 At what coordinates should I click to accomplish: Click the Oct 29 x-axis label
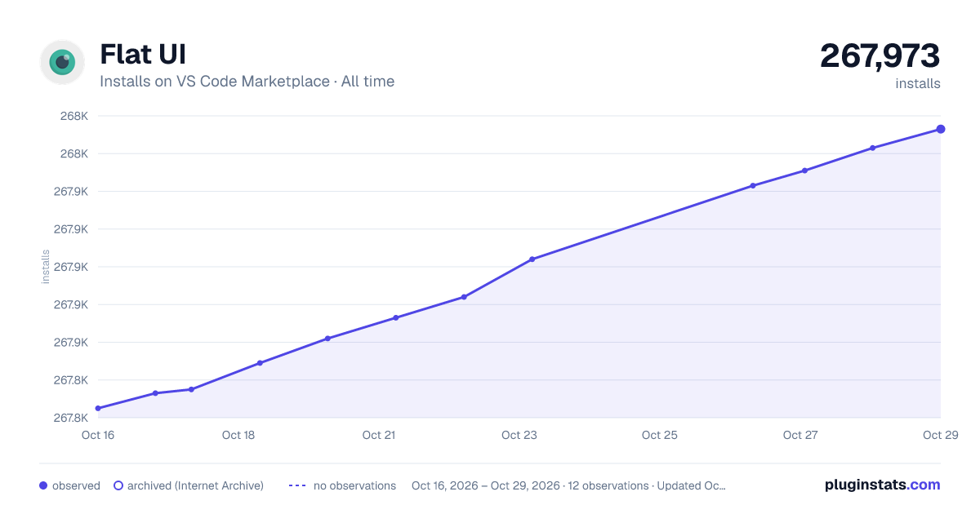tap(940, 435)
